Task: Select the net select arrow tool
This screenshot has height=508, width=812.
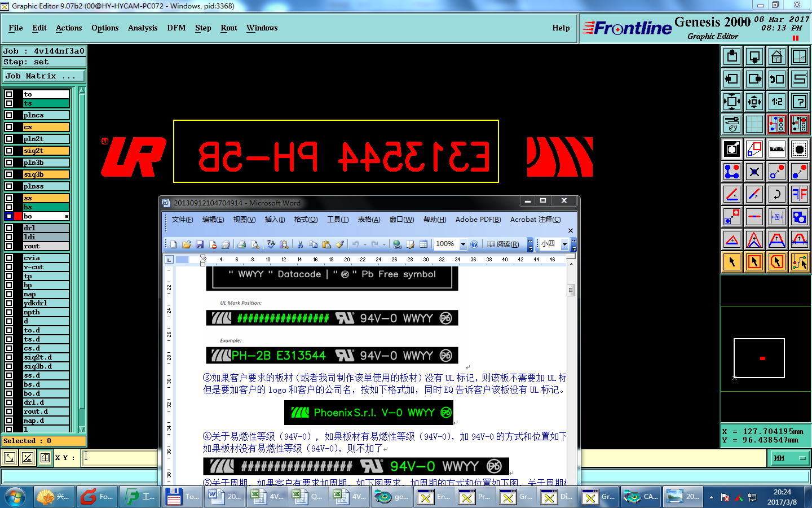Action: point(800,262)
